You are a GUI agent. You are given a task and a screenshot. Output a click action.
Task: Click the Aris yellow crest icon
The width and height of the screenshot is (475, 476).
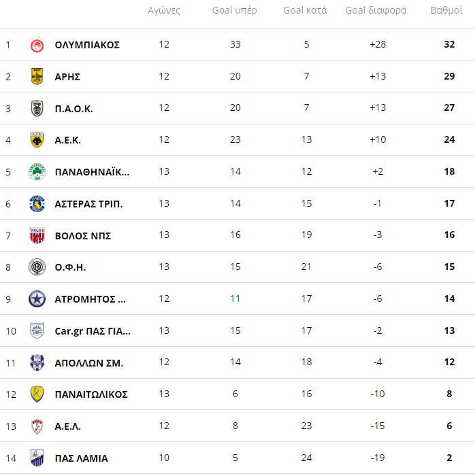(x=37, y=76)
